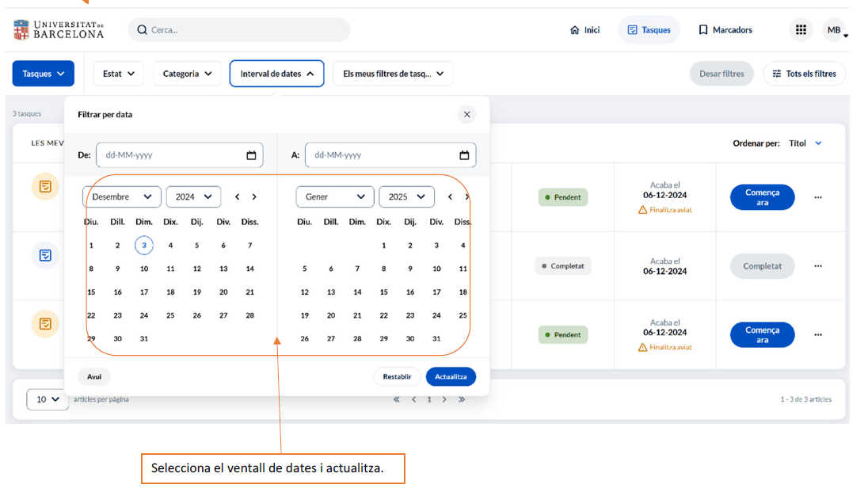Click the Restablir button
This screenshot has width=868, height=496.
[397, 376]
